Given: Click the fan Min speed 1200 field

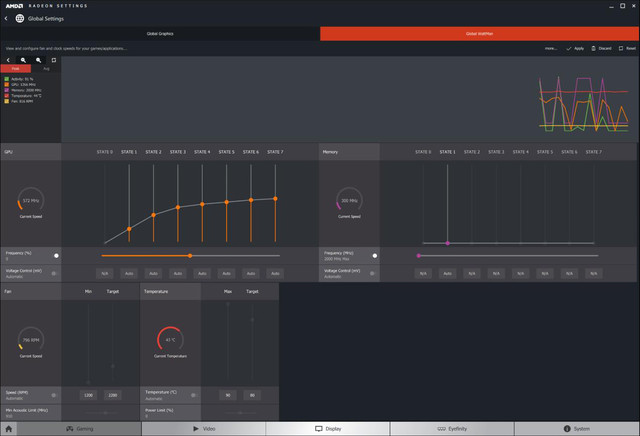Looking at the screenshot, I should (x=88, y=395).
